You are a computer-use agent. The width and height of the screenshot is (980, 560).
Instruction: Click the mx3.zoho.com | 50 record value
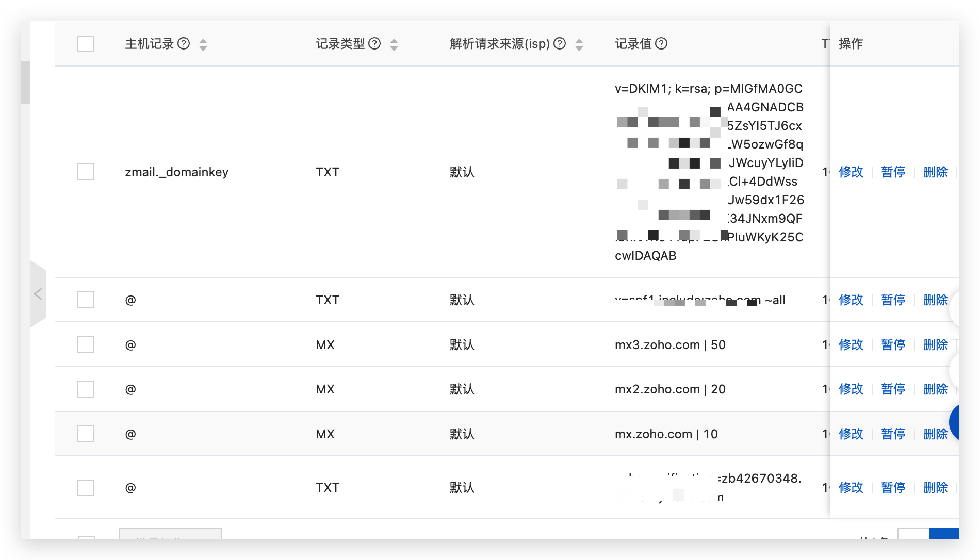[x=670, y=345]
